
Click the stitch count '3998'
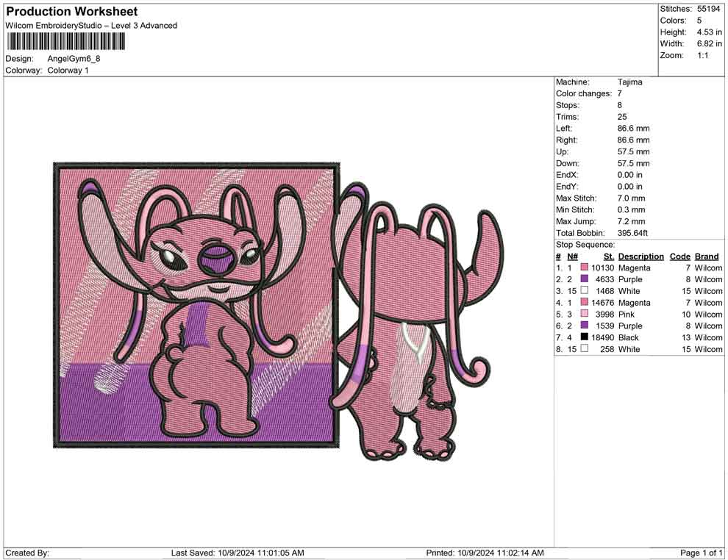click(605, 314)
